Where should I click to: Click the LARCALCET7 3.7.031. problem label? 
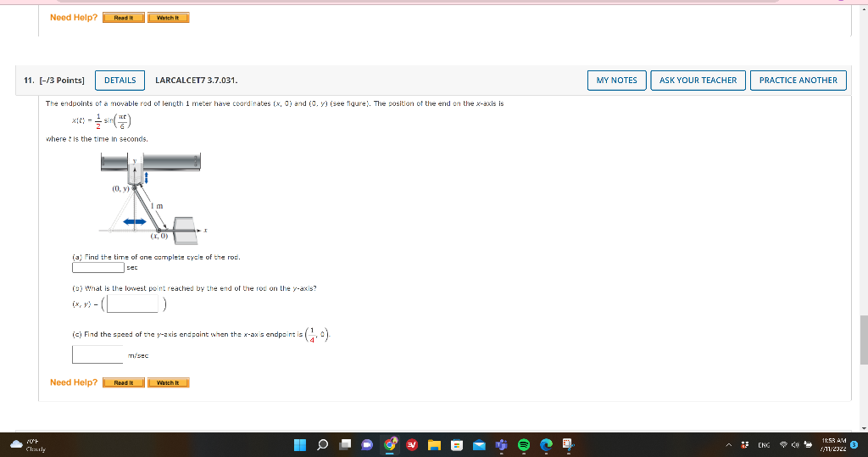(x=197, y=81)
